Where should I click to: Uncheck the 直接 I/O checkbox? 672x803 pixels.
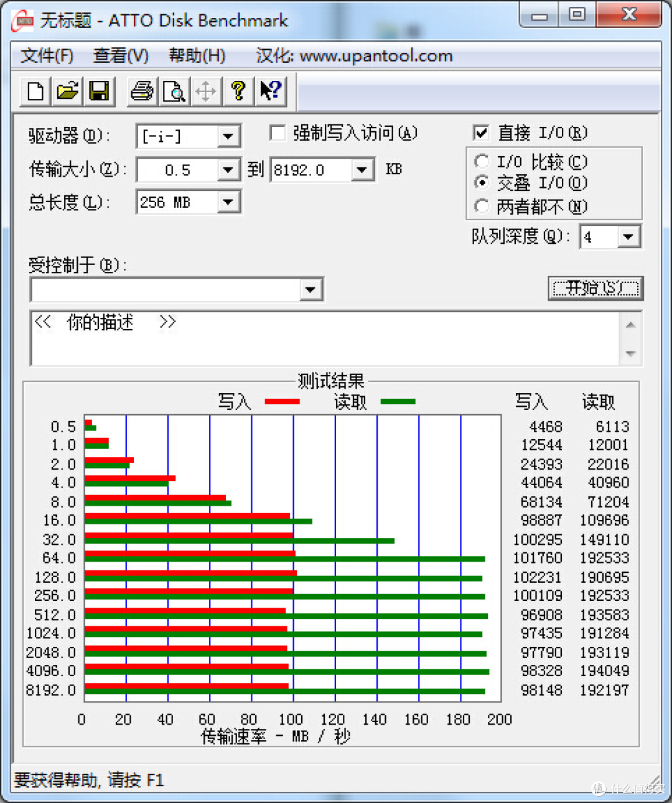tap(480, 132)
